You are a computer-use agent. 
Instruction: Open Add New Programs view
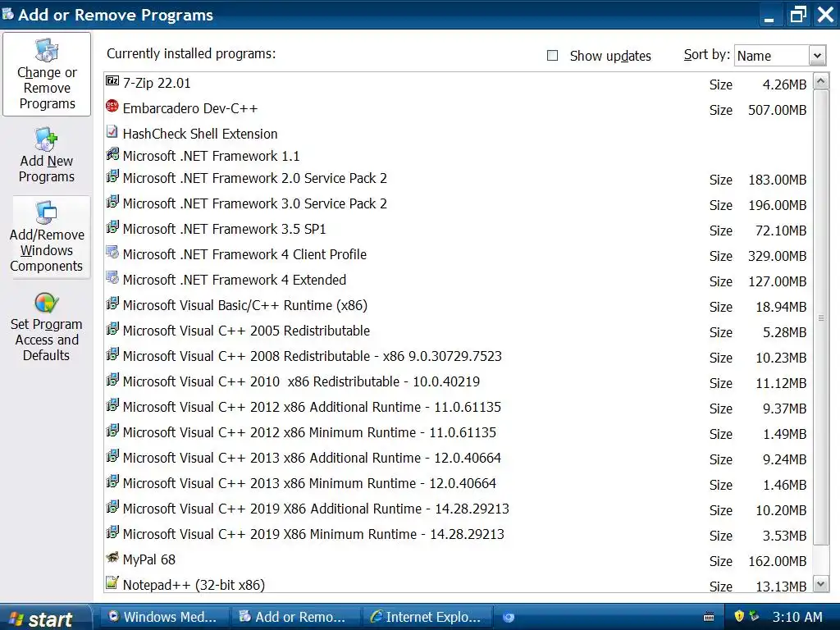(47, 155)
